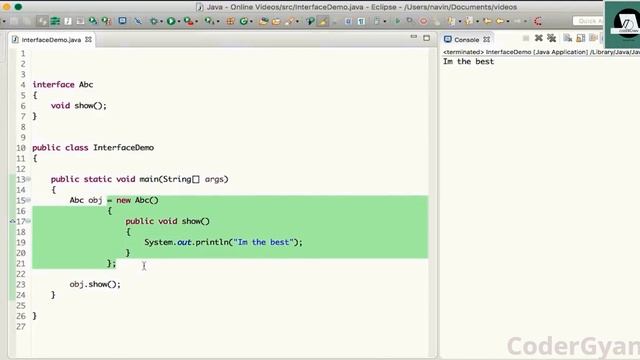The image size is (640, 360).
Task: Click the Debug bug icon in toolbar
Action: point(153,21)
